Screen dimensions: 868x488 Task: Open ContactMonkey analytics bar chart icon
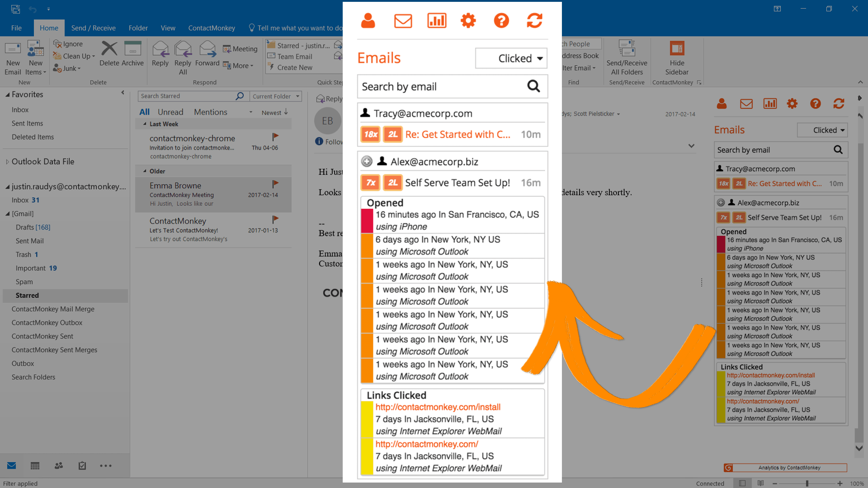click(x=436, y=20)
